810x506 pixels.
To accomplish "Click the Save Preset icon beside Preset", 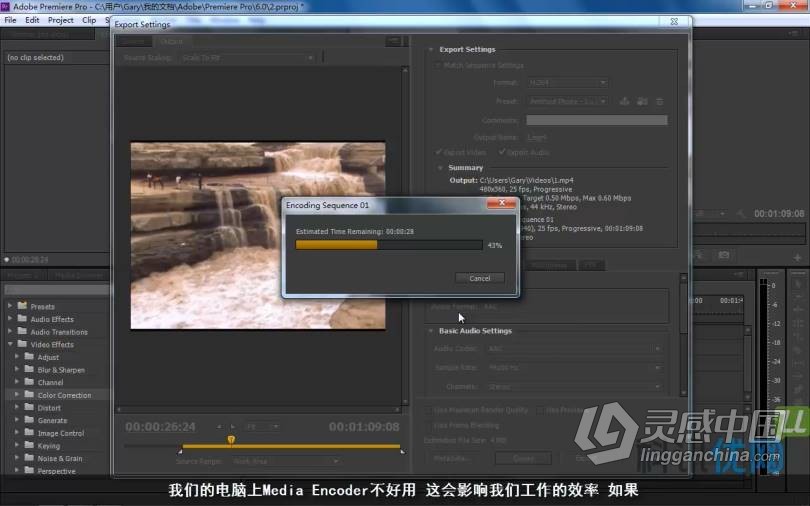I will [x=625, y=101].
